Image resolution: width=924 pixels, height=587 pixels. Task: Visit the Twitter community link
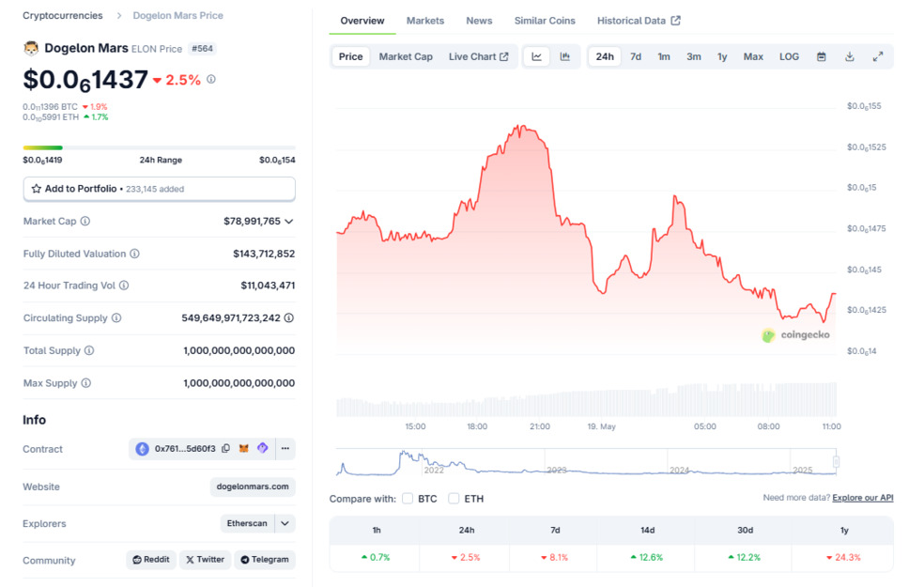pos(205,560)
